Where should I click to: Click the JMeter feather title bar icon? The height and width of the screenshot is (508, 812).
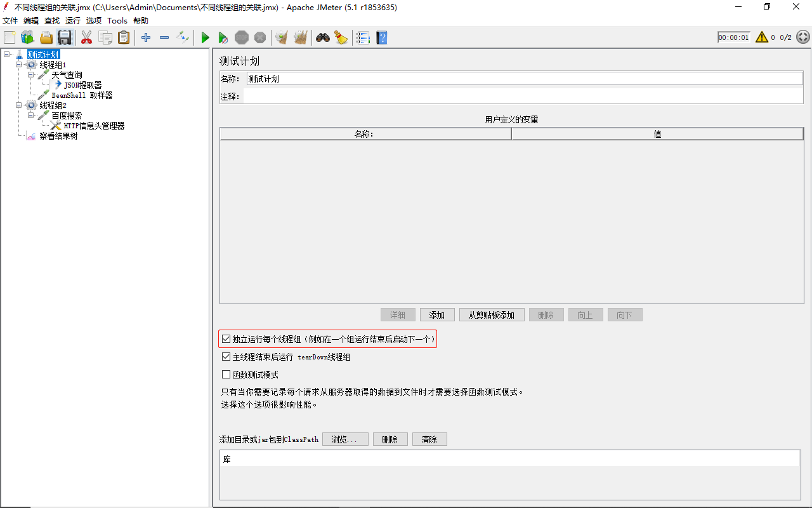[6, 7]
